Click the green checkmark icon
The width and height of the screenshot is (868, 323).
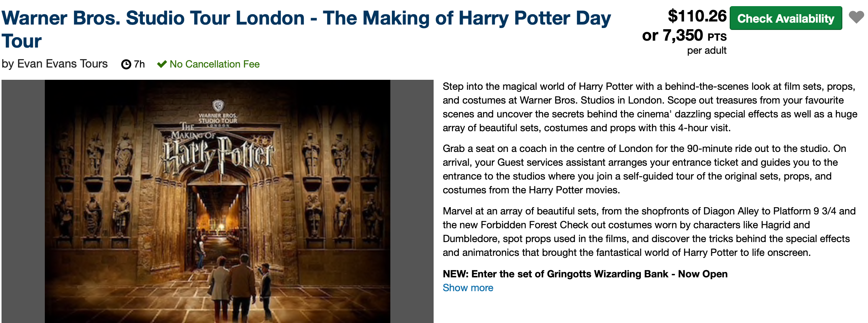pos(162,64)
